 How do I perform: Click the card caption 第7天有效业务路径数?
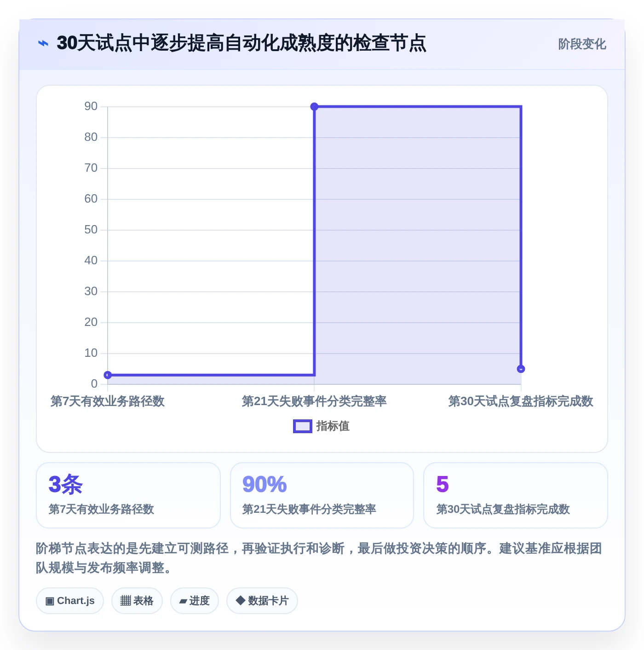coord(101,509)
